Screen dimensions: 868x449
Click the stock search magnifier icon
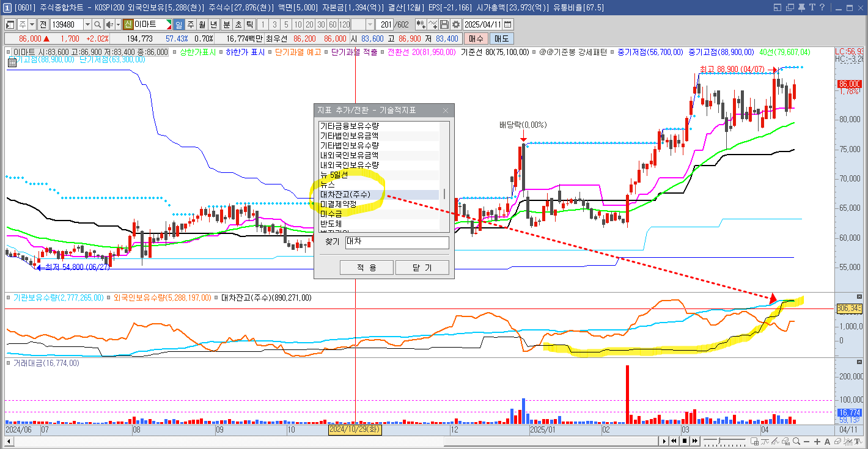pos(98,24)
